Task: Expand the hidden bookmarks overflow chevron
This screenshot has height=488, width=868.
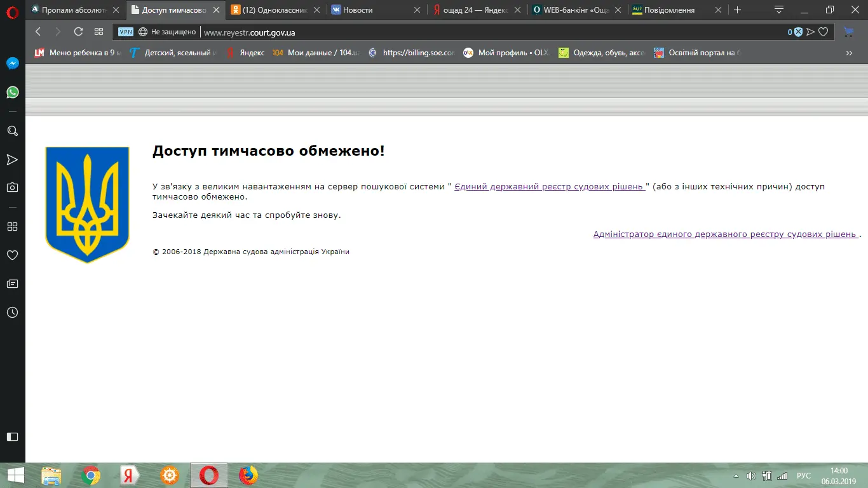Action: click(x=849, y=53)
